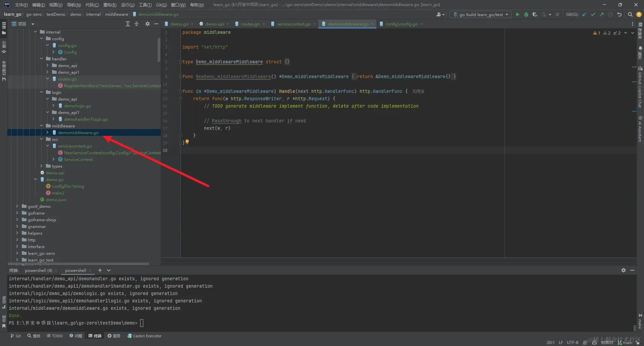
Task: Switch to the servicecontext.go tab
Action: pos(293,24)
